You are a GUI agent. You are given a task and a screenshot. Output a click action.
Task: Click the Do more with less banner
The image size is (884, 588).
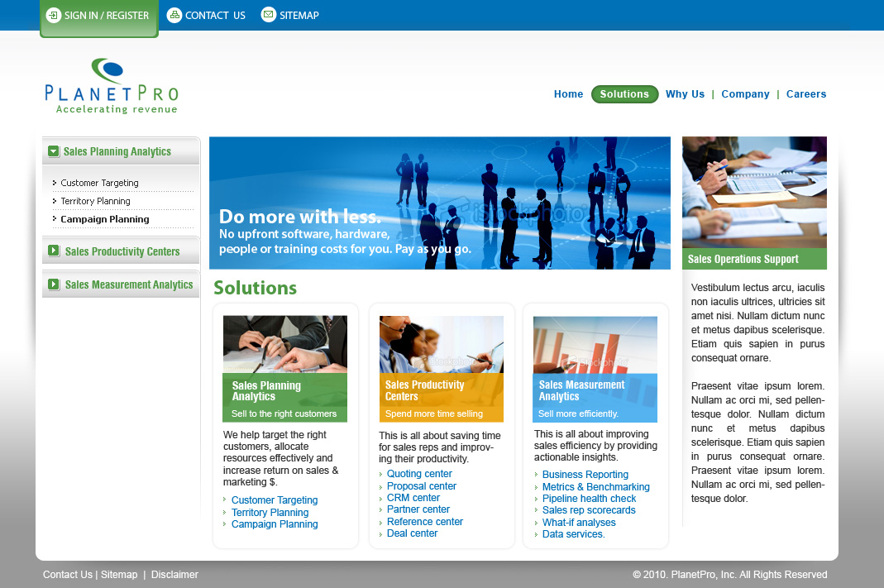[440, 203]
